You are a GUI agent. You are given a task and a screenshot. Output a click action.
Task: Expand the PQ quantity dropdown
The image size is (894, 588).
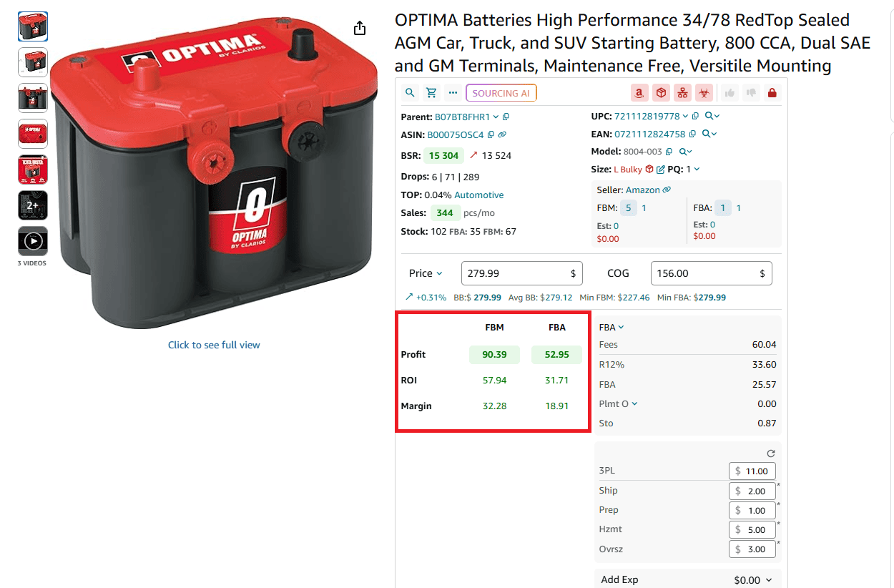tap(697, 170)
